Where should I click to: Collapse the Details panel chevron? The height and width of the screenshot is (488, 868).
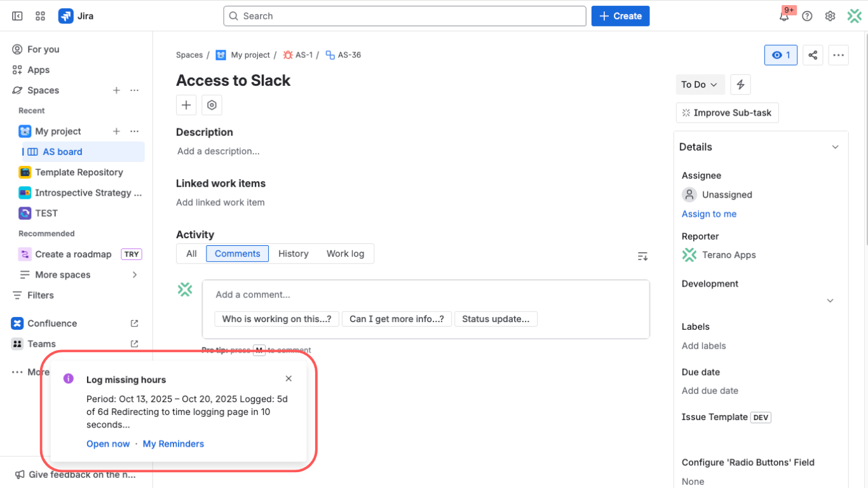(x=835, y=147)
